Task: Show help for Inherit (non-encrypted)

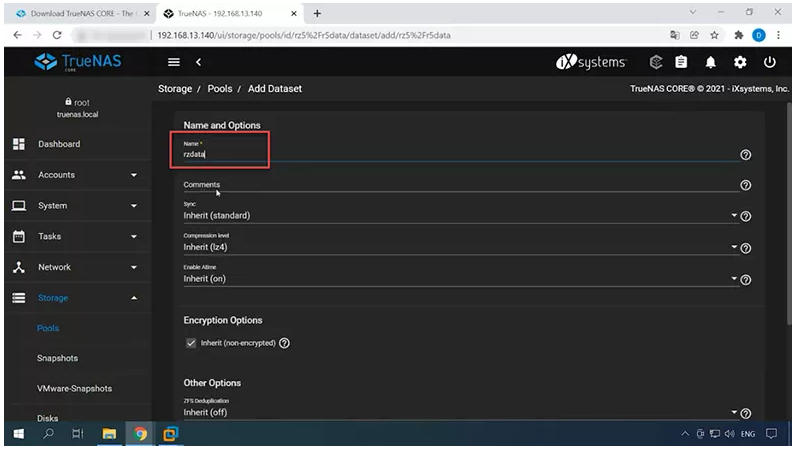Action: tap(285, 343)
